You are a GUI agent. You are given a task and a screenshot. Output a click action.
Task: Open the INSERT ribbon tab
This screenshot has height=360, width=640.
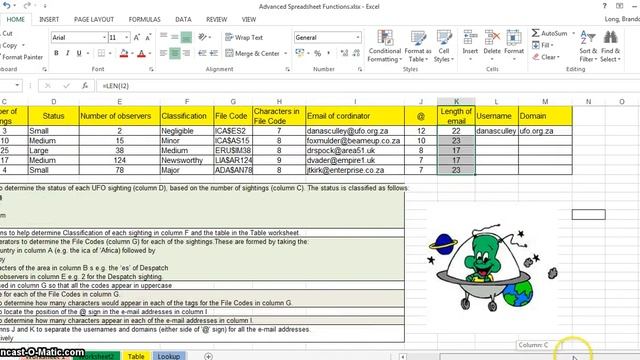point(49,19)
